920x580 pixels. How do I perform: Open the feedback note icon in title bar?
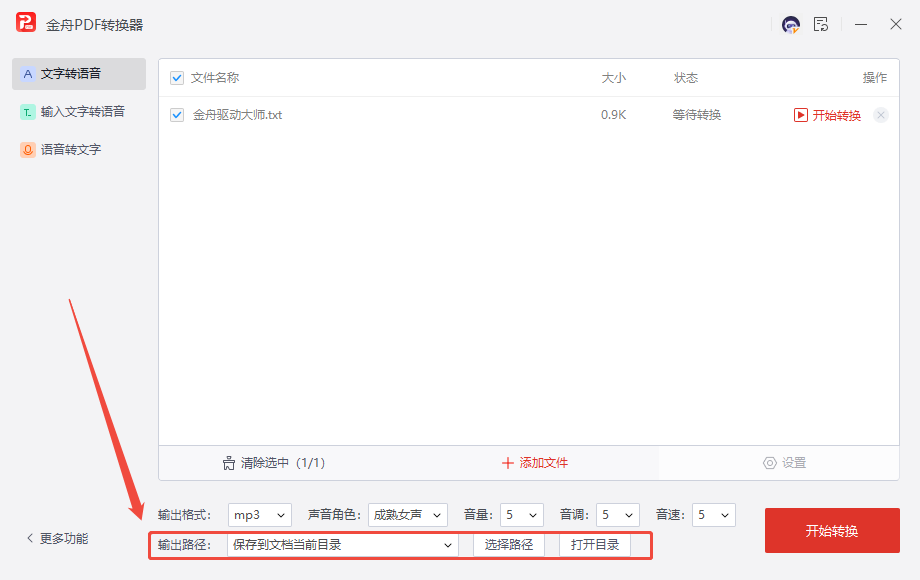821,25
